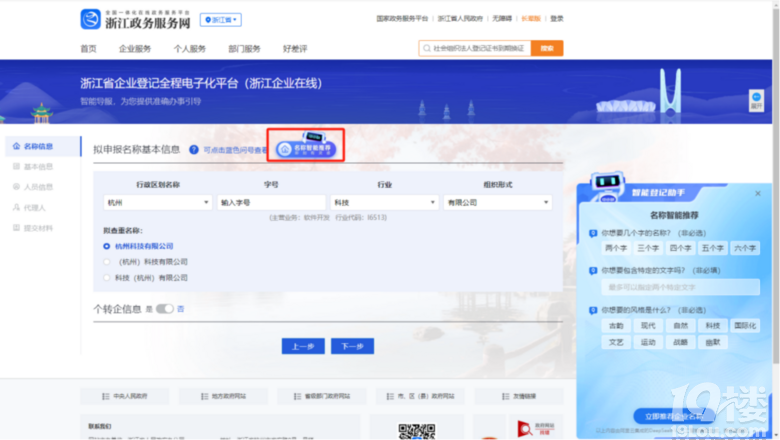Viewport: 780px width, 440px height.
Task: Open the 行政区划名称 dropdown showing 杭州
Action: (x=158, y=202)
